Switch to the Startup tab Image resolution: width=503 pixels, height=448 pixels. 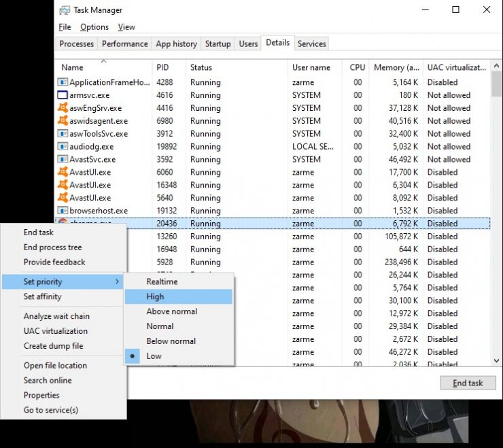[218, 44]
